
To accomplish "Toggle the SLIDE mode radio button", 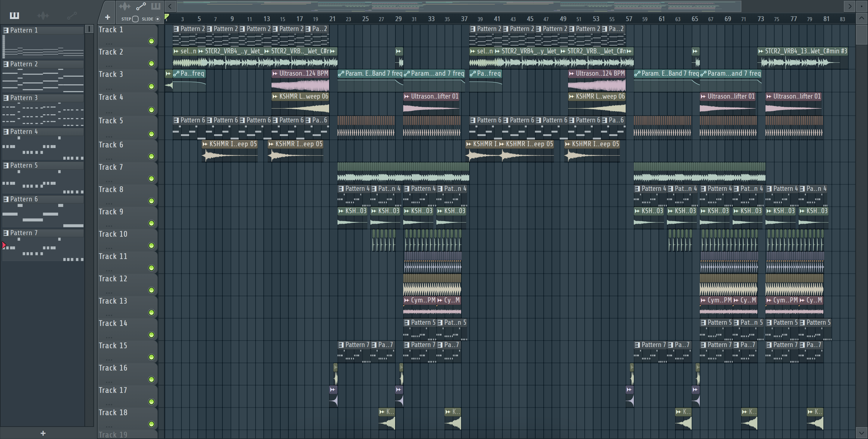I will [x=157, y=19].
